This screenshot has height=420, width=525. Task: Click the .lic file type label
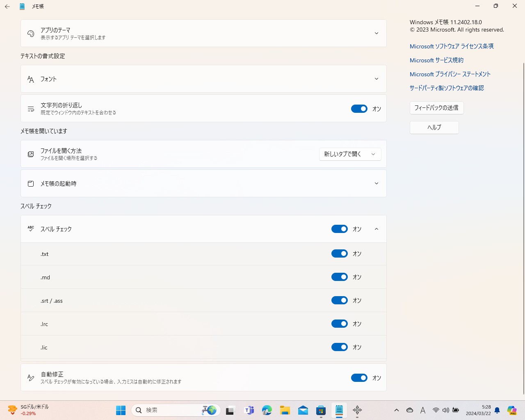[x=44, y=348]
